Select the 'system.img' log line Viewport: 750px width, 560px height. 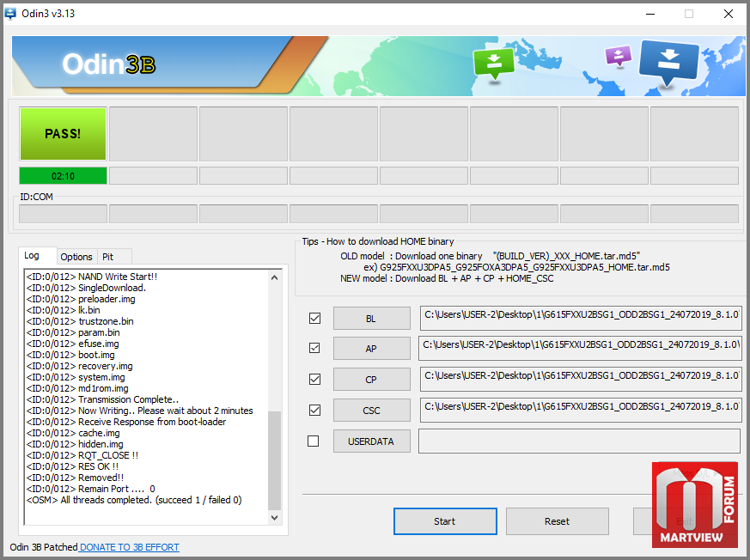pos(76,377)
